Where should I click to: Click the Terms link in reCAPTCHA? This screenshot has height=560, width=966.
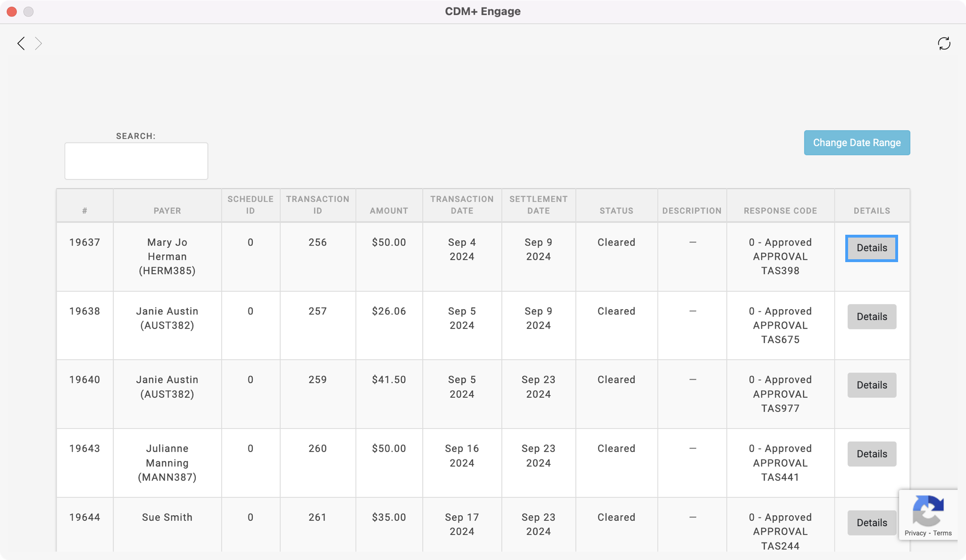942,533
